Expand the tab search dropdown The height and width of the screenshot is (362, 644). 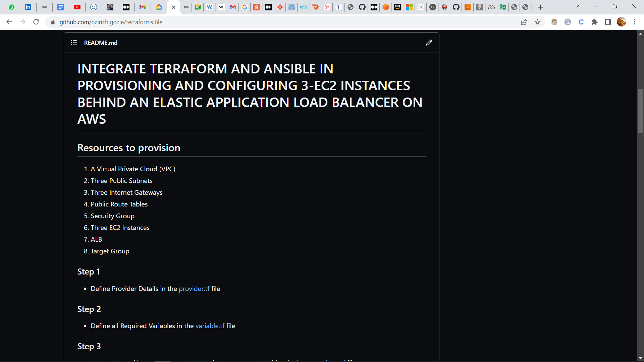pos(577,6)
